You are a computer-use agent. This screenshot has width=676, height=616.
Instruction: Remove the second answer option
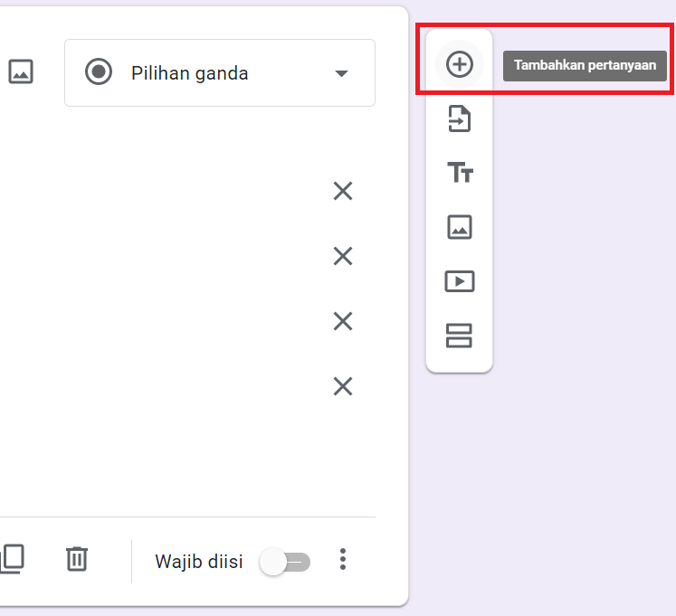343,256
